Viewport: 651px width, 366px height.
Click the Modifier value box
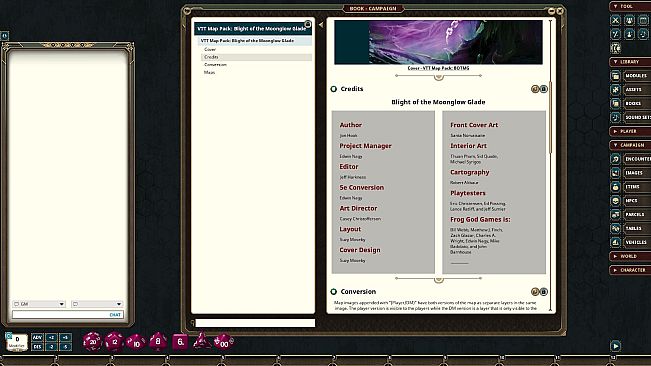[x=17, y=342]
